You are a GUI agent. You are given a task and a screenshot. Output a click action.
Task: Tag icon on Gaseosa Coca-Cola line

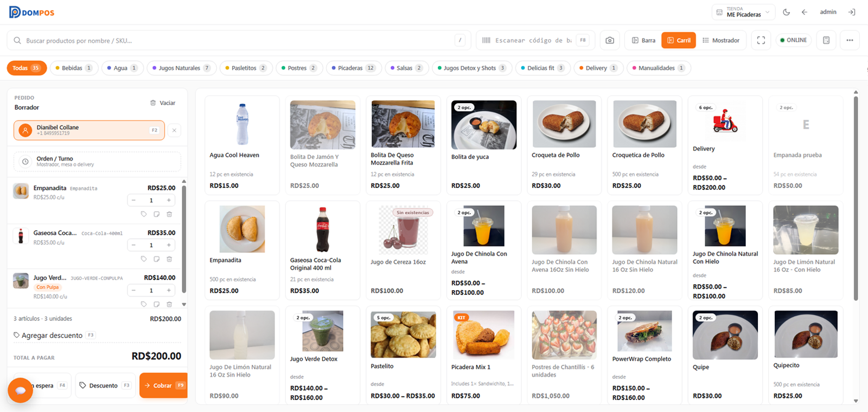144,259
